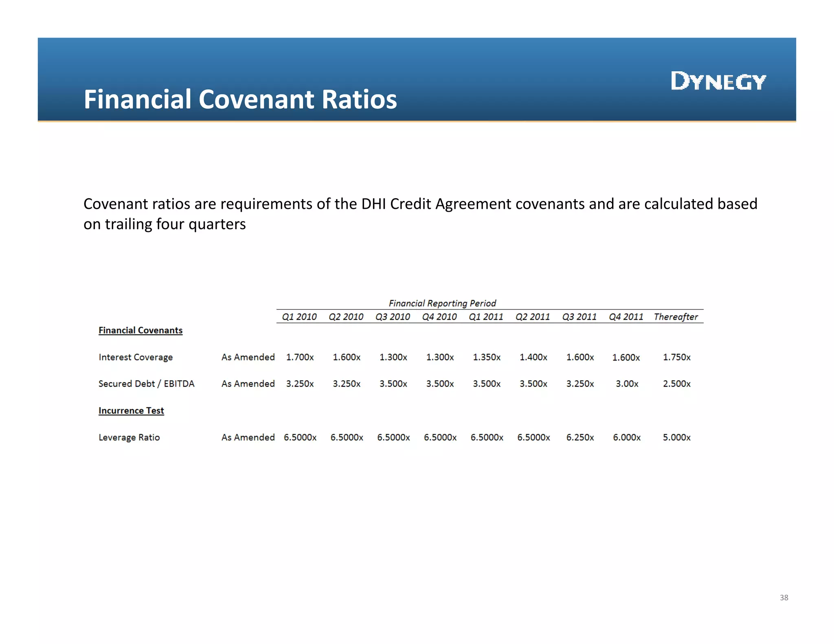834x644 pixels.
Task: Select the Q2 2010 column header
Action: coord(346,317)
